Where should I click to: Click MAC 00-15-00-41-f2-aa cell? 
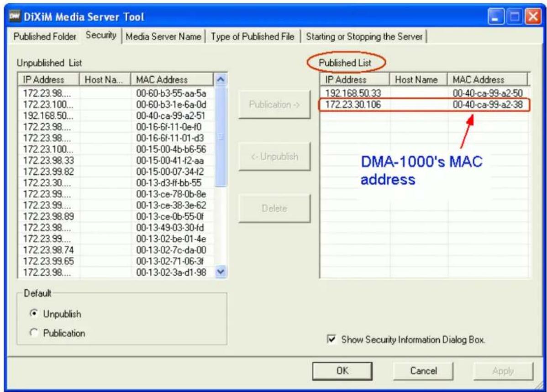point(170,160)
